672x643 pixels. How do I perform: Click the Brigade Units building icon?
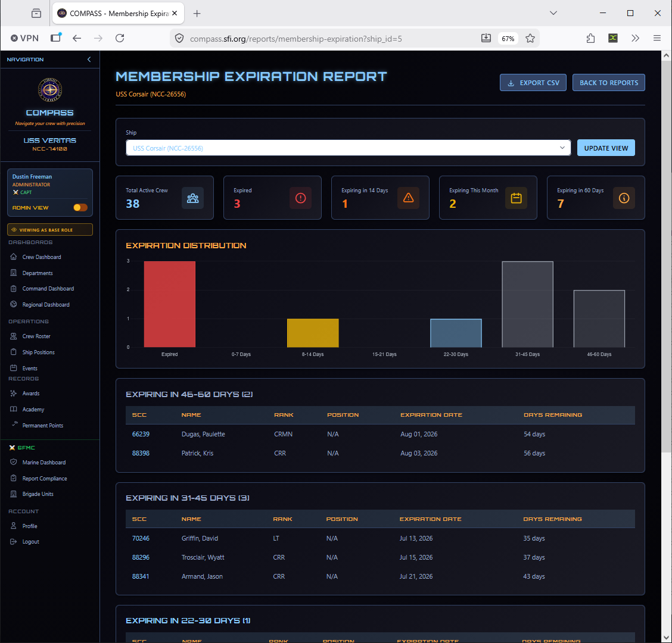pyautogui.click(x=14, y=494)
